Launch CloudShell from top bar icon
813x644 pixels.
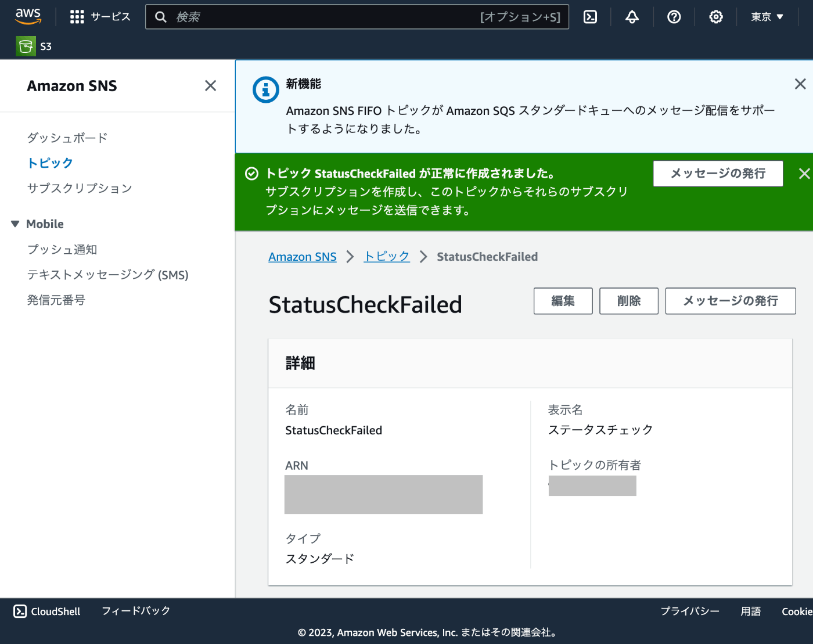pyautogui.click(x=590, y=17)
